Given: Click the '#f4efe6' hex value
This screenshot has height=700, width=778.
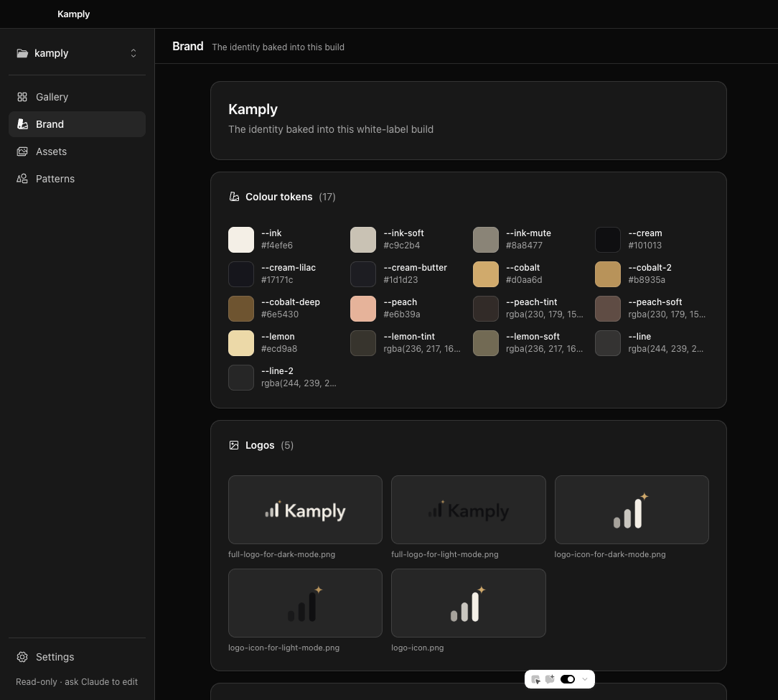Looking at the screenshot, I should click(277, 246).
